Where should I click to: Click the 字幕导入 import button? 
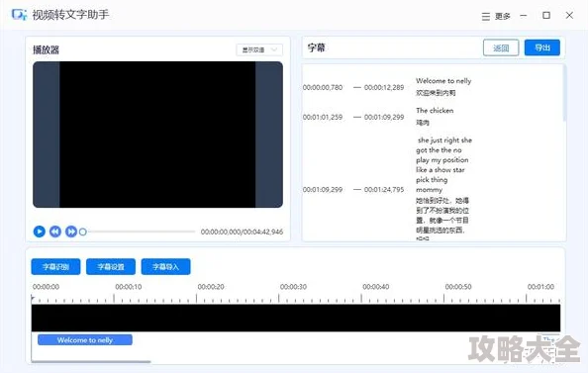[x=165, y=267]
